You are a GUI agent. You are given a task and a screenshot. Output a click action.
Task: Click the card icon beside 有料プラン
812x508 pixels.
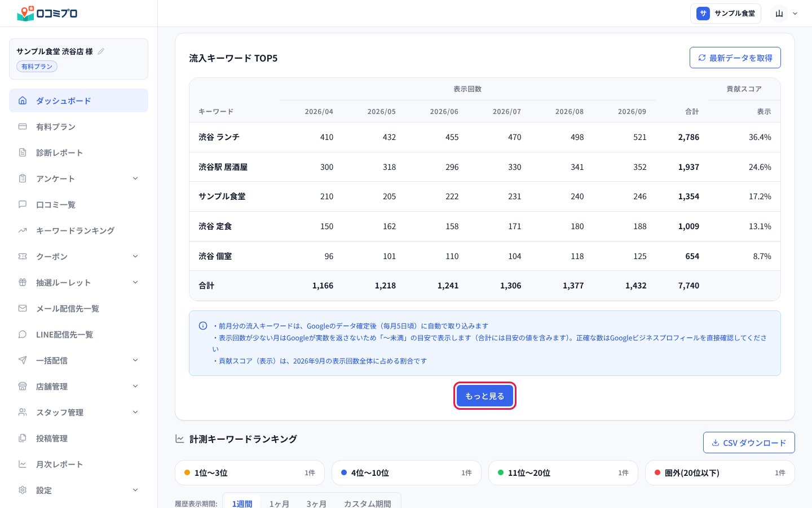tap(23, 126)
